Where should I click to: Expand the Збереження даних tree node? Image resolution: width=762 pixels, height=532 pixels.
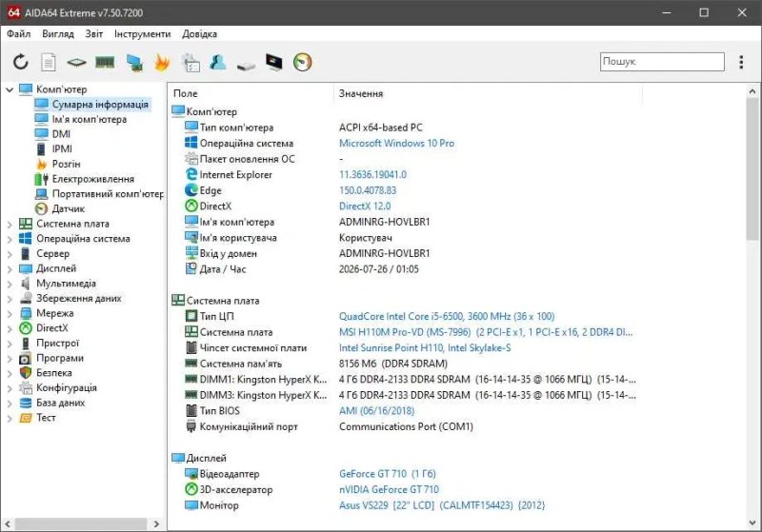coord(10,299)
